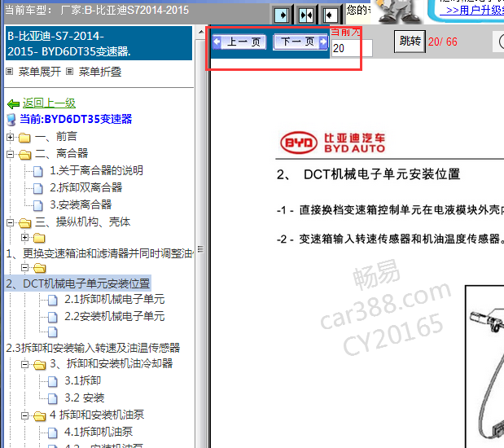Click the folder icon of 3、拆卸和安装机油冷却器
The image size is (504, 448).
pyautogui.click(x=40, y=365)
